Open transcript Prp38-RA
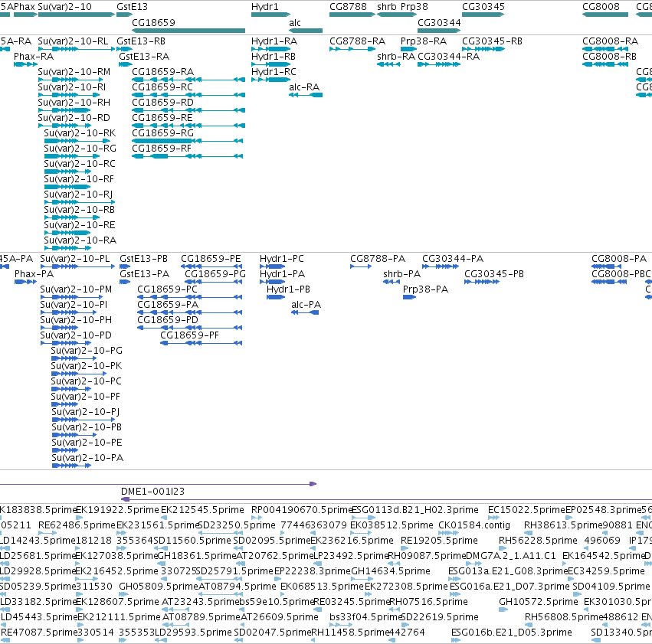652x644 pixels. (409, 49)
